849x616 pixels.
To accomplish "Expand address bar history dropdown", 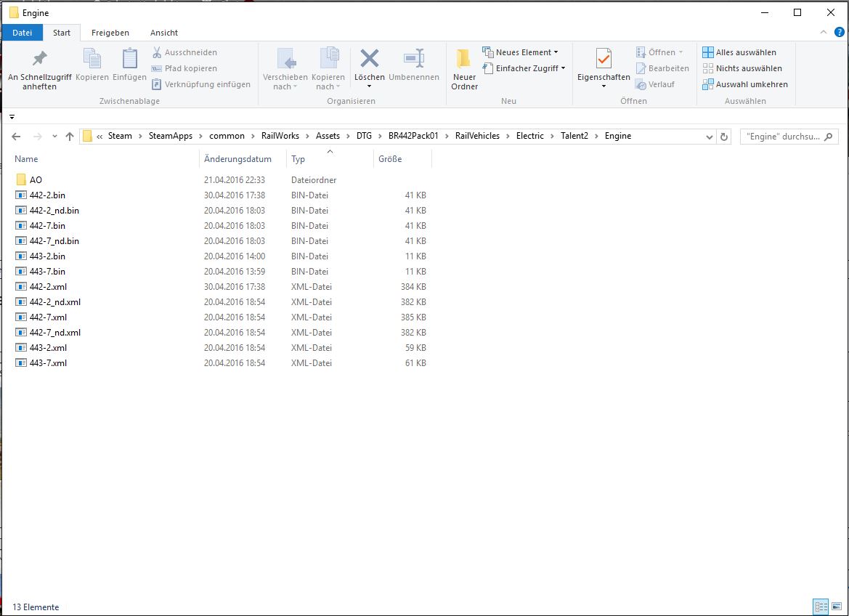I will coord(710,137).
